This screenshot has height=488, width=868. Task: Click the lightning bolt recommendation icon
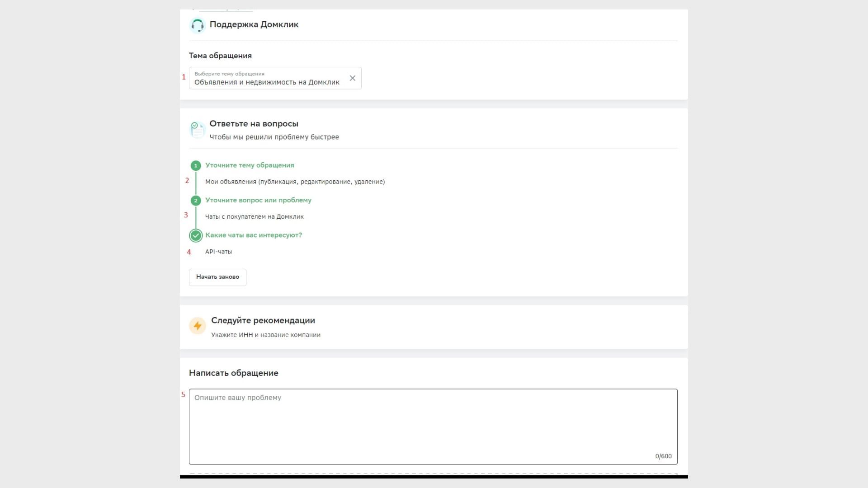click(x=198, y=326)
